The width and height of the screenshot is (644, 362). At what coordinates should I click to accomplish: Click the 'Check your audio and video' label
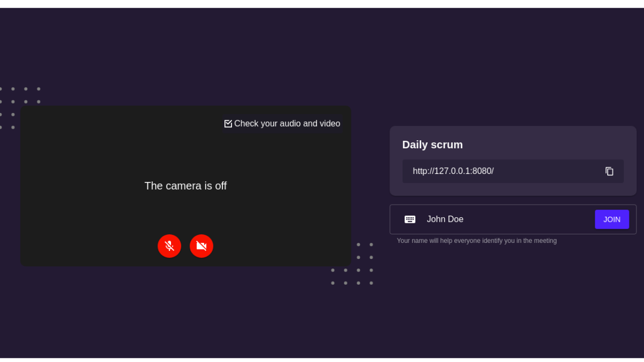(x=287, y=124)
